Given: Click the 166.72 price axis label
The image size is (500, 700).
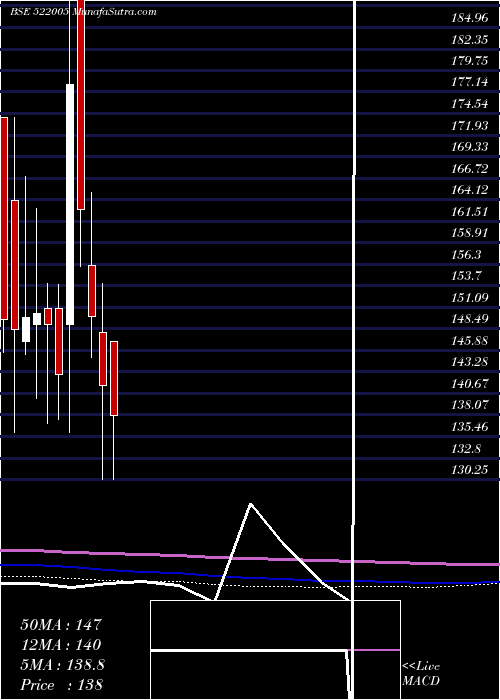Looking at the screenshot, I should click(x=470, y=169).
